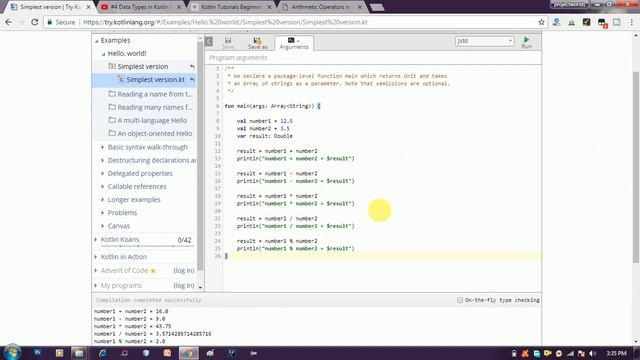640x360 pixels.
Task: Collapse the sidebar with the arrow button
Action: pyautogui.click(x=209, y=41)
